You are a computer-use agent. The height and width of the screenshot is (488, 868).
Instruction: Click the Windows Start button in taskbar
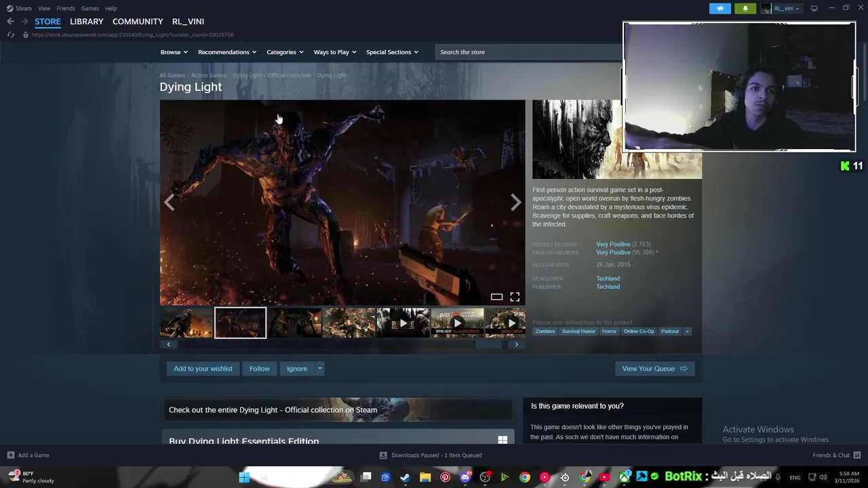244,477
